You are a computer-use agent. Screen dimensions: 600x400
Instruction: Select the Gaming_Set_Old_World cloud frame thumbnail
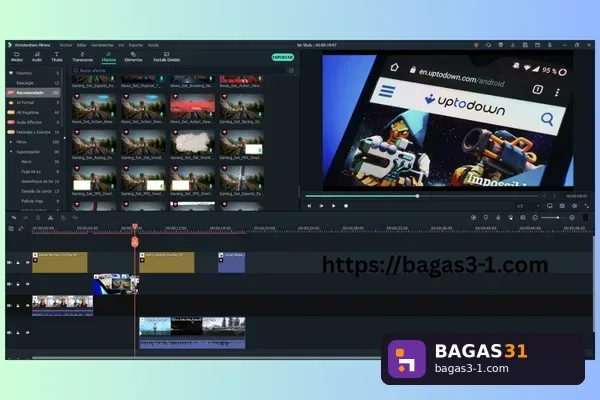(192, 144)
